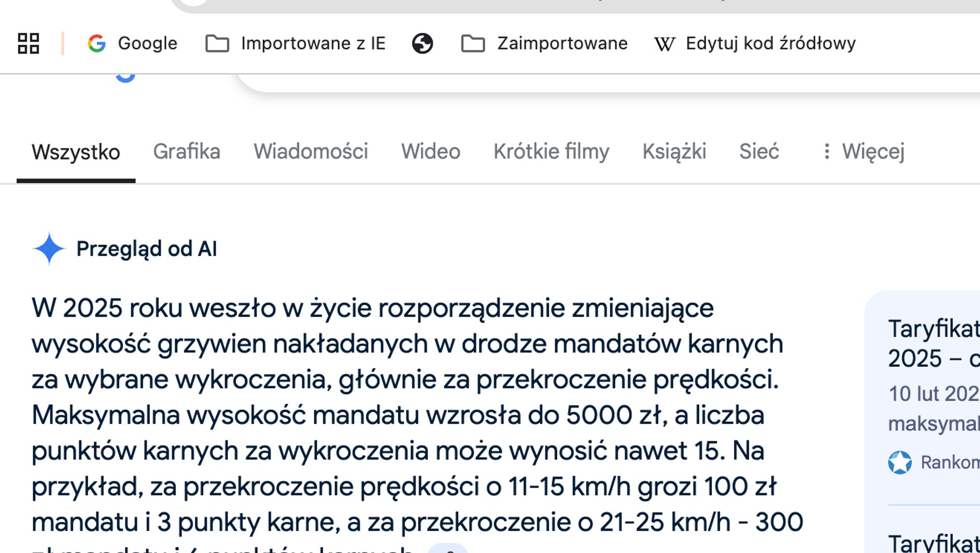Click the text 'Maksymalna wysokość mandatu wzrosła'

(x=276, y=416)
